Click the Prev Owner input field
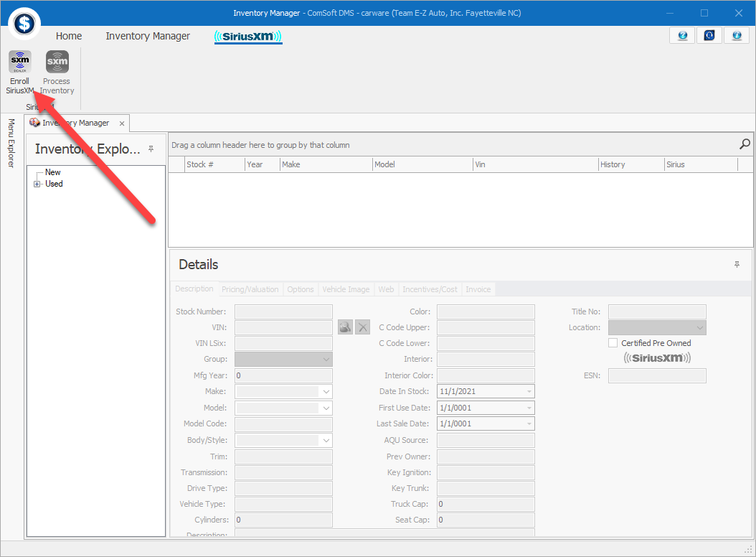Viewport: 756px width, 557px height. click(x=486, y=457)
